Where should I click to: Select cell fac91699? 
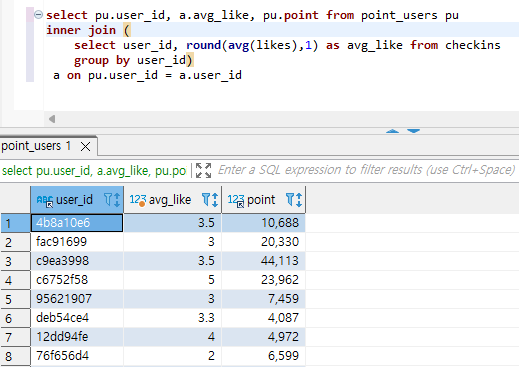point(77,242)
